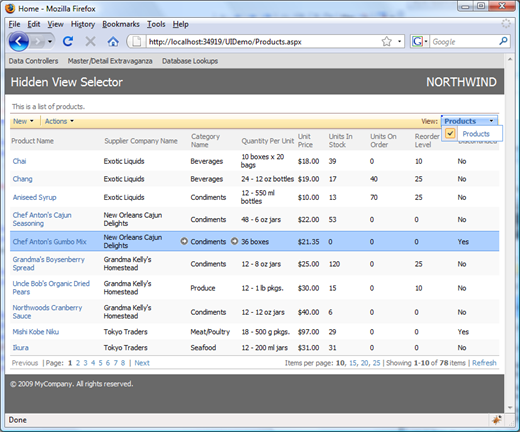The height and width of the screenshot is (432, 520).
Task: Click arrow icon beside 36 boxes
Action: 235,241
